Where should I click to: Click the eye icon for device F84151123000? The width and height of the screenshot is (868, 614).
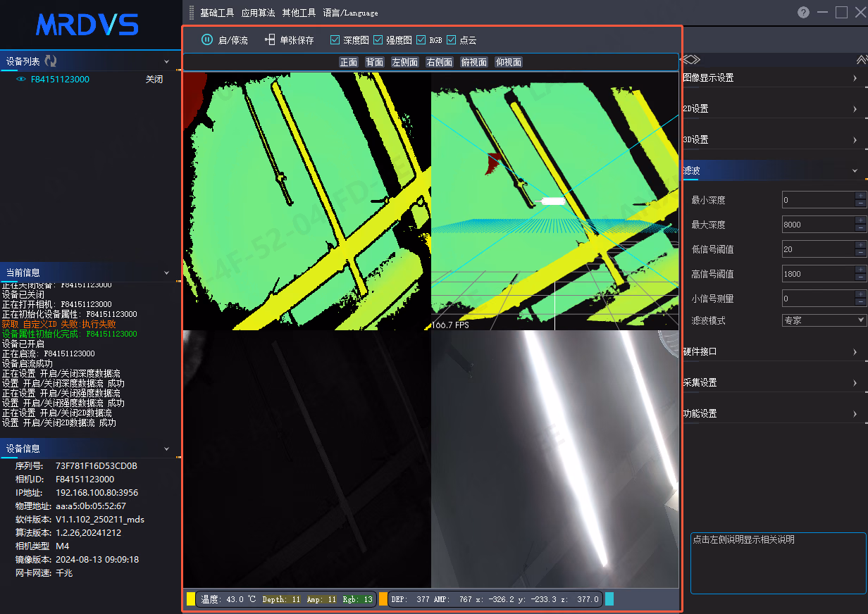coord(21,80)
